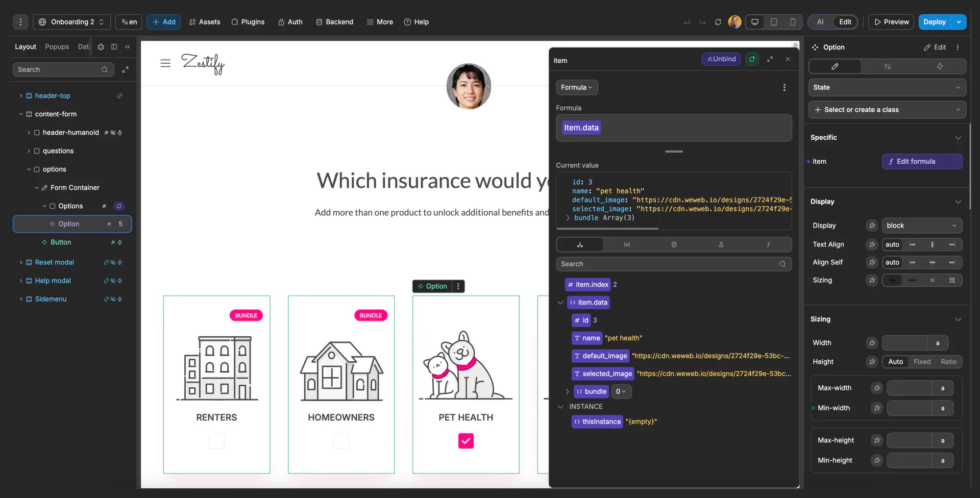This screenshot has height=498, width=980.
Task: Open the interactions lightning tab for Option
Action: pyautogui.click(x=940, y=66)
